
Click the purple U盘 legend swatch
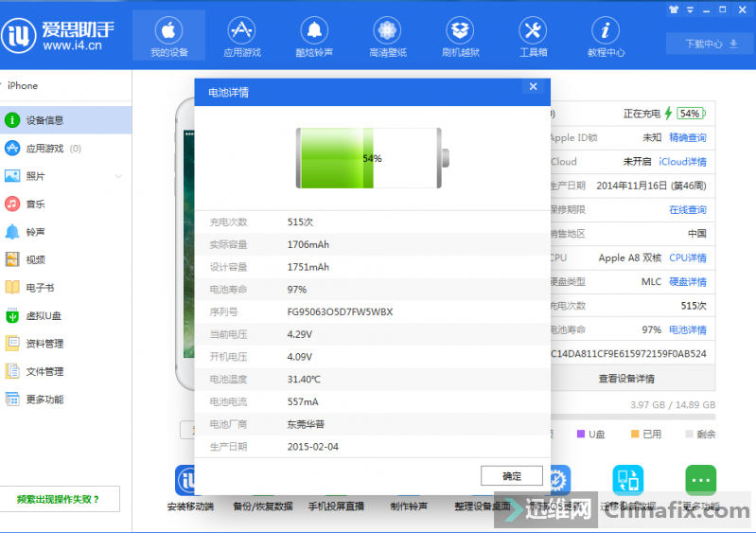(x=581, y=434)
